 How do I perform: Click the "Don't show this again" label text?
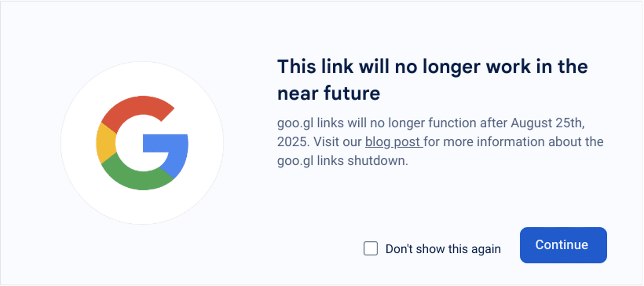[x=443, y=249]
